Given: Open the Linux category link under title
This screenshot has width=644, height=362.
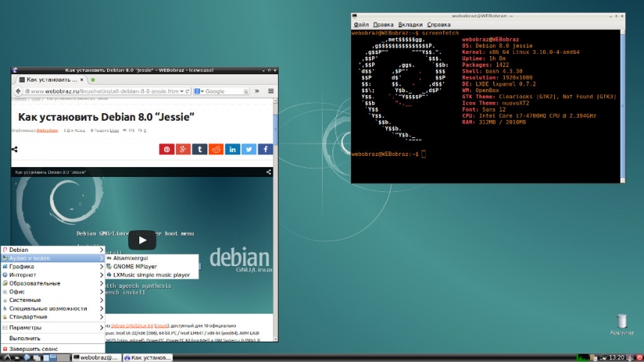Looking at the screenshot, I should coord(115,130).
